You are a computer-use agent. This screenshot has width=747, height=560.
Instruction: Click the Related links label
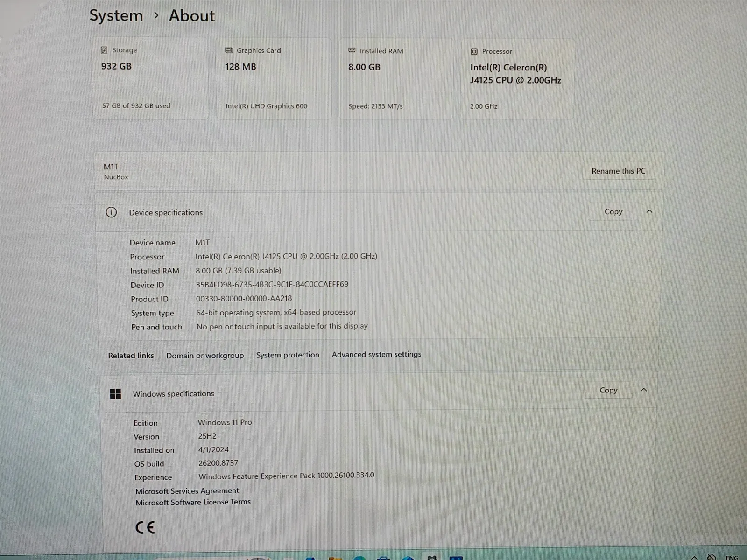point(131,356)
